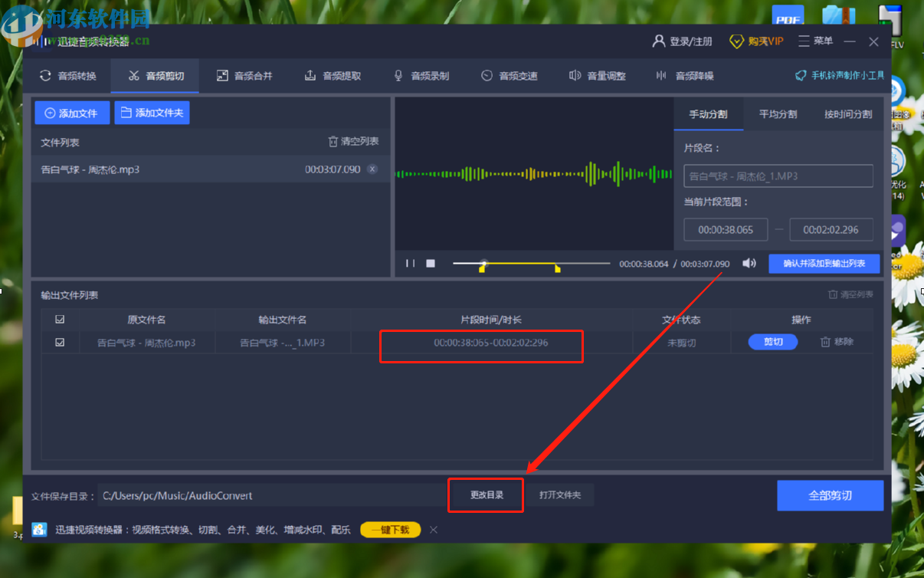This screenshot has width=924, height=578.
Task: Click the 添加文件 button
Action: tap(72, 113)
